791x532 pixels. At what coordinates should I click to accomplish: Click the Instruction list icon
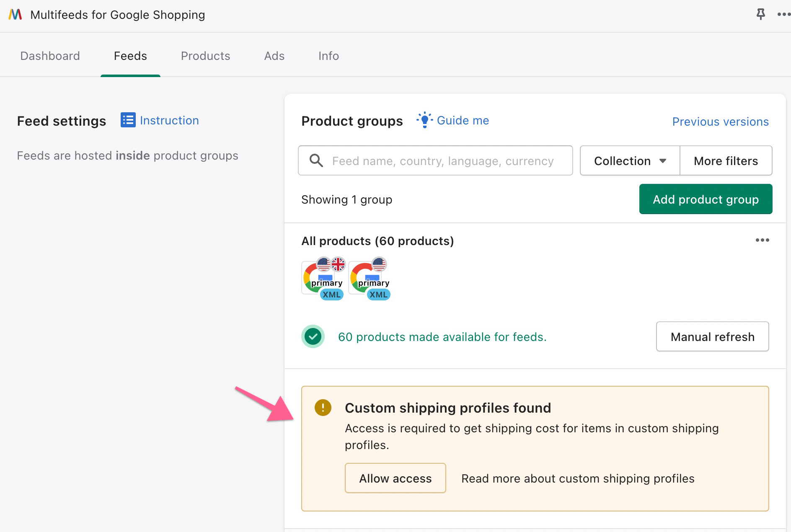[x=128, y=120]
